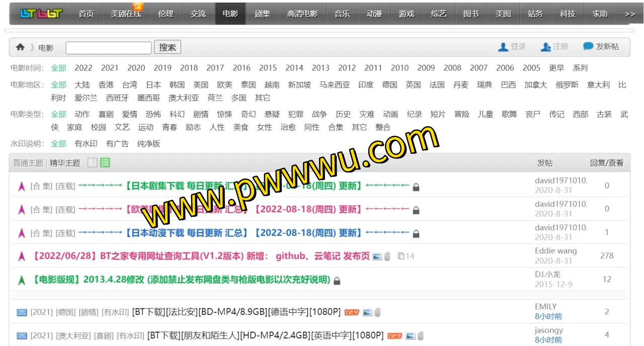This screenshot has width=644, height=346.
Task: Click the envelope icon beside the 法比安 post
Action: [22, 312]
